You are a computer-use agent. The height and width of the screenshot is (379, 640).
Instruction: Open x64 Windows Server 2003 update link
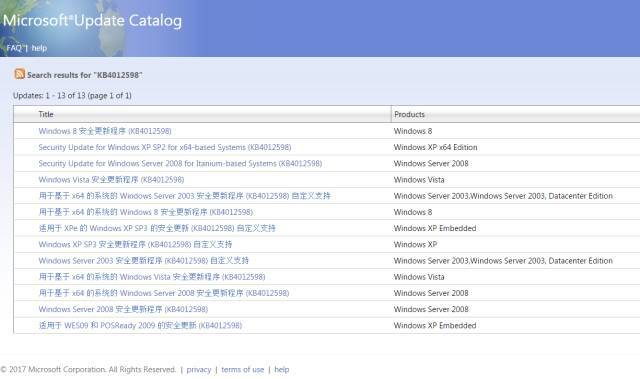pos(184,196)
